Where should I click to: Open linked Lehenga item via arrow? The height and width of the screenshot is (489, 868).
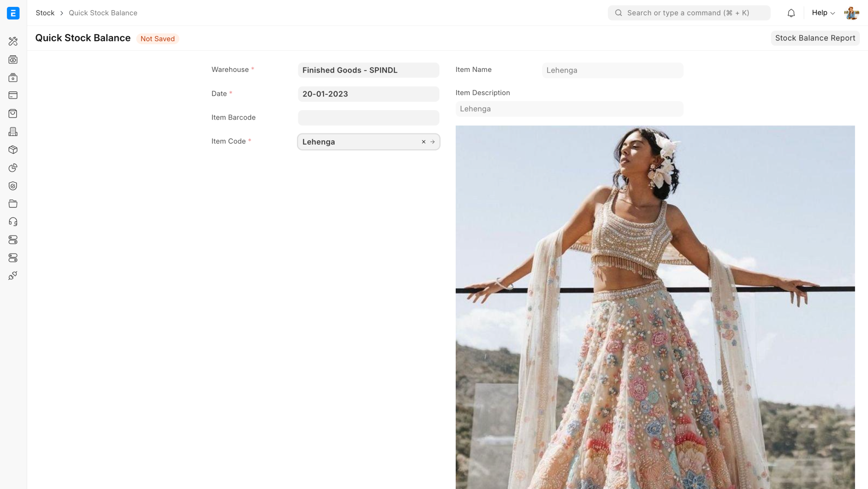[x=433, y=142]
